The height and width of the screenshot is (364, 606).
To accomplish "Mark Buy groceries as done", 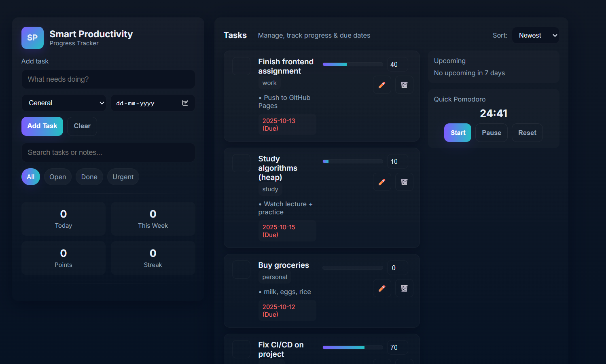I will tap(241, 269).
